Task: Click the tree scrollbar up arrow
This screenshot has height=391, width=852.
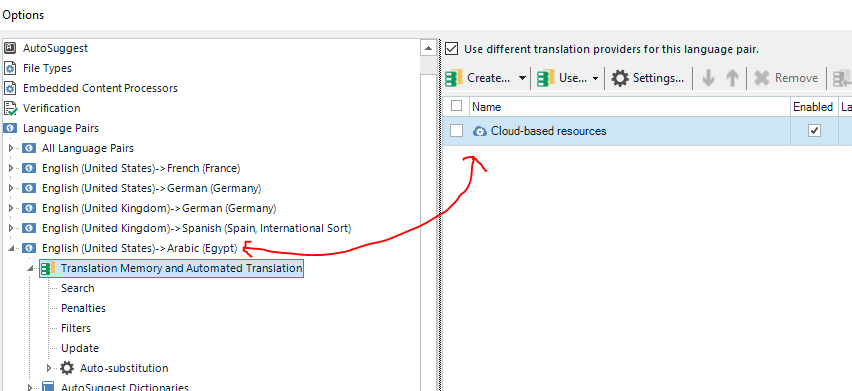Action: click(x=429, y=48)
